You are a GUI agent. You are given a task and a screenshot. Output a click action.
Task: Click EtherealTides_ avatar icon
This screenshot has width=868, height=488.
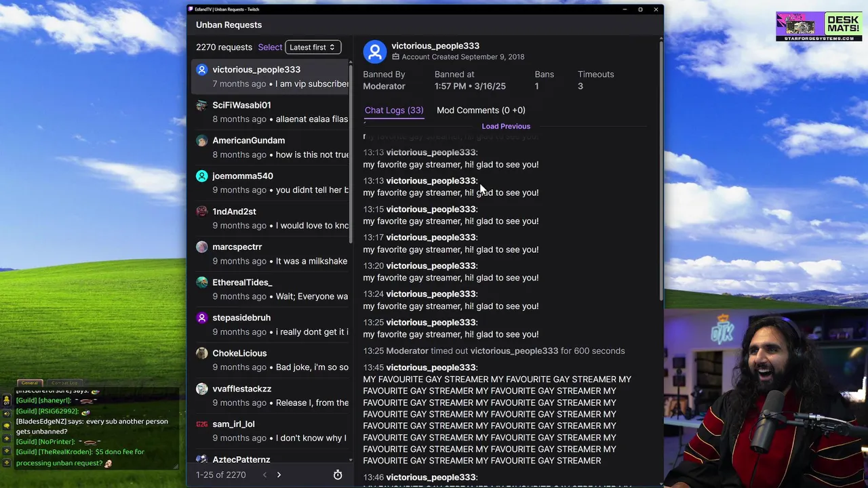201,282
